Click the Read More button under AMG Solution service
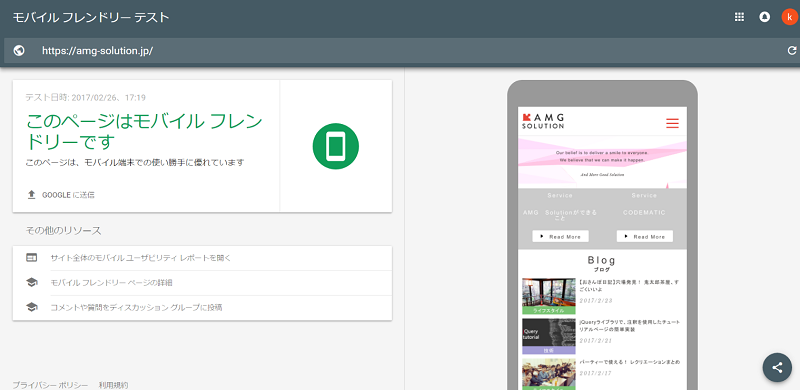The image size is (800, 390). pyautogui.click(x=560, y=236)
